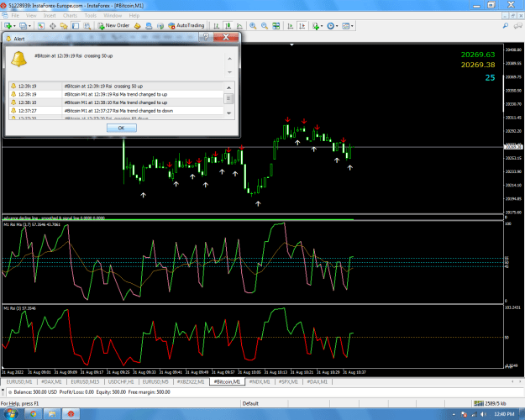525x420 pixels.
Task: Open MetaEditor gold book icon
Action: tap(137, 26)
